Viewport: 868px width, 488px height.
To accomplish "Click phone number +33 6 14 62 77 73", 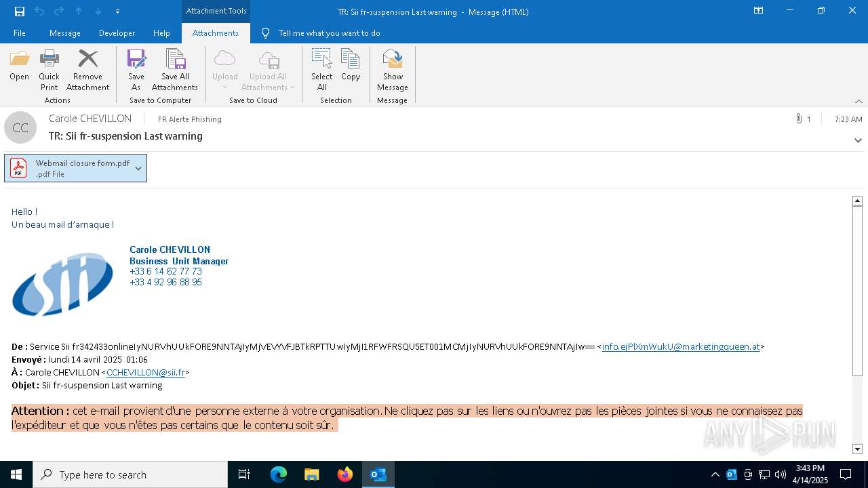I will [x=165, y=272].
